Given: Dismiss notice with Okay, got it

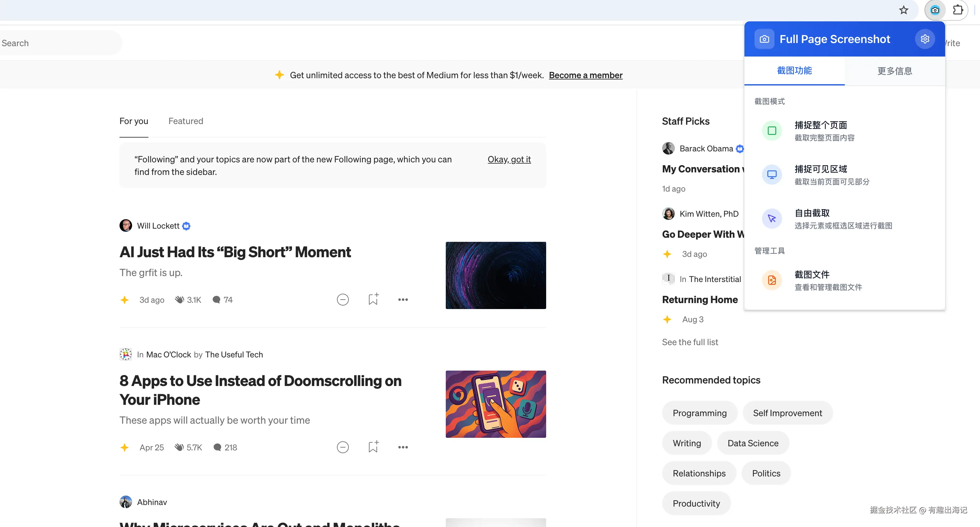Looking at the screenshot, I should [x=509, y=159].
